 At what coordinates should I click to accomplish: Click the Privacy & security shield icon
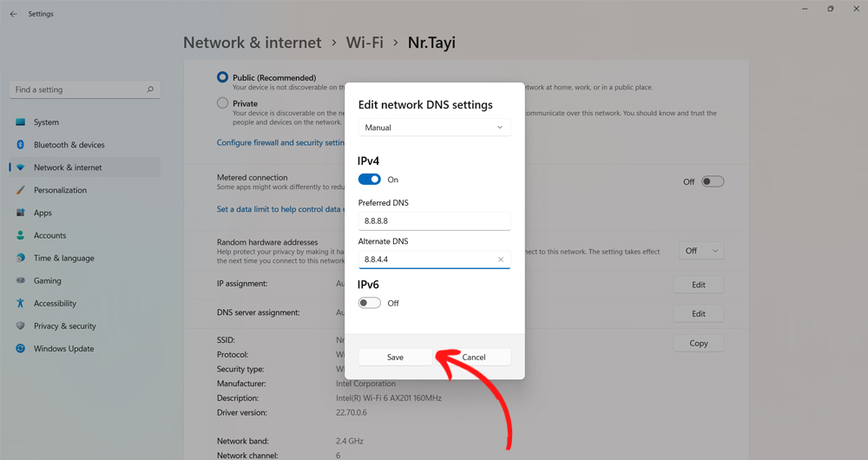coord(20,326)
